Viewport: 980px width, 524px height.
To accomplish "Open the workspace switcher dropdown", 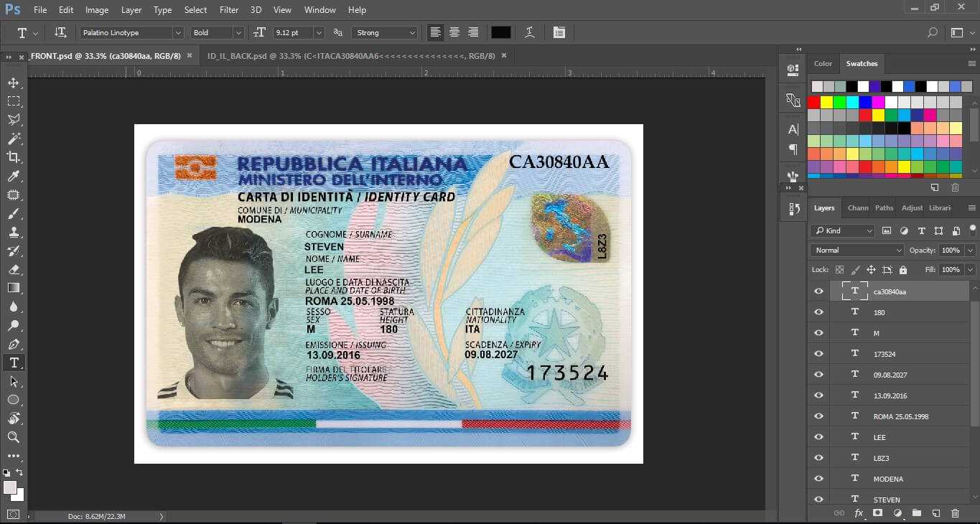I will pos(961,32).
